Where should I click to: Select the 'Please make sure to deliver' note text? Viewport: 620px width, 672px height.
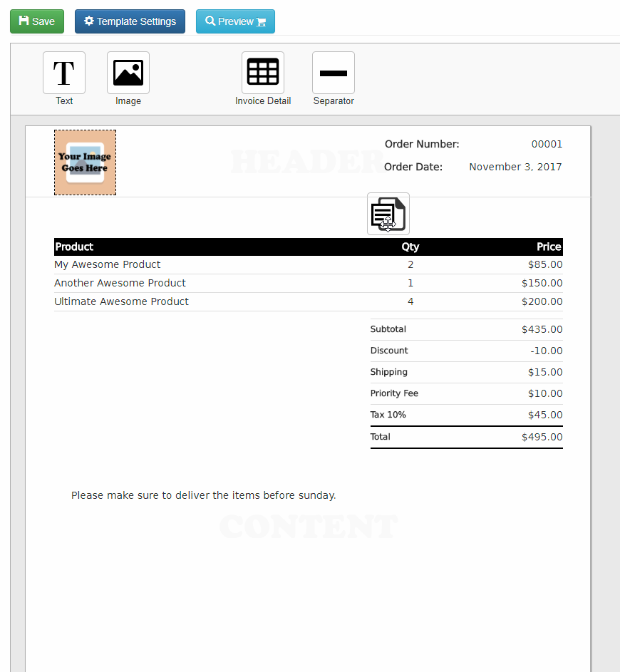[204, 495]
